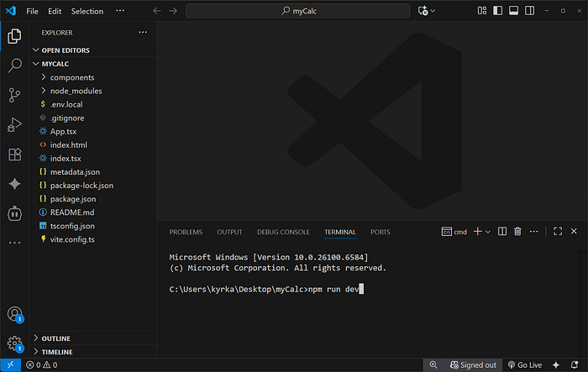588x372 pixels.
Task: Click Signed out in status bar
Action: click(x=473, y=365)
